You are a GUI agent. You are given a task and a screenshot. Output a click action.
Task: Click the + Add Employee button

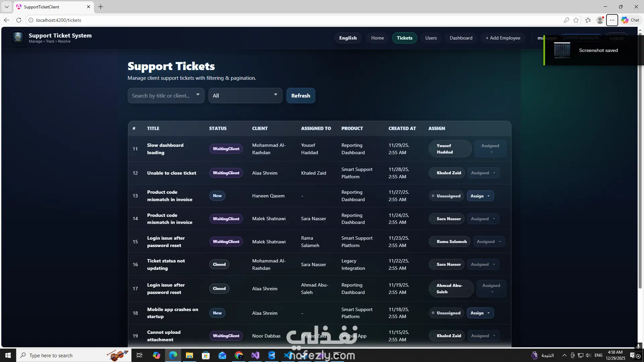click(x=503, y=38)
